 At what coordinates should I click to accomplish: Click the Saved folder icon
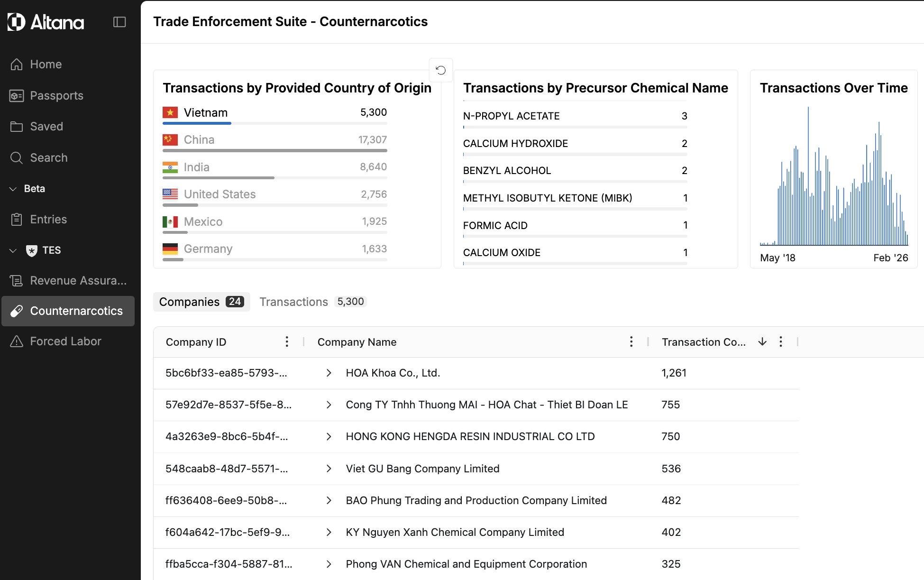tap(17, 127)
